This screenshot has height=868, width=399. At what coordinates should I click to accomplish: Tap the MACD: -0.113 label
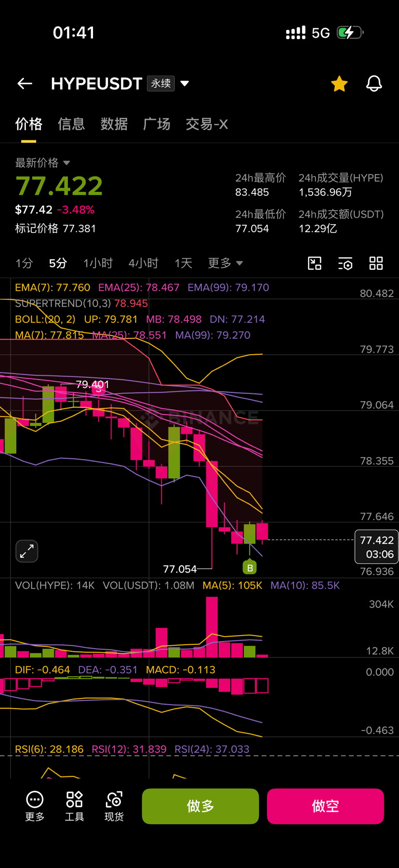(181, 670)
